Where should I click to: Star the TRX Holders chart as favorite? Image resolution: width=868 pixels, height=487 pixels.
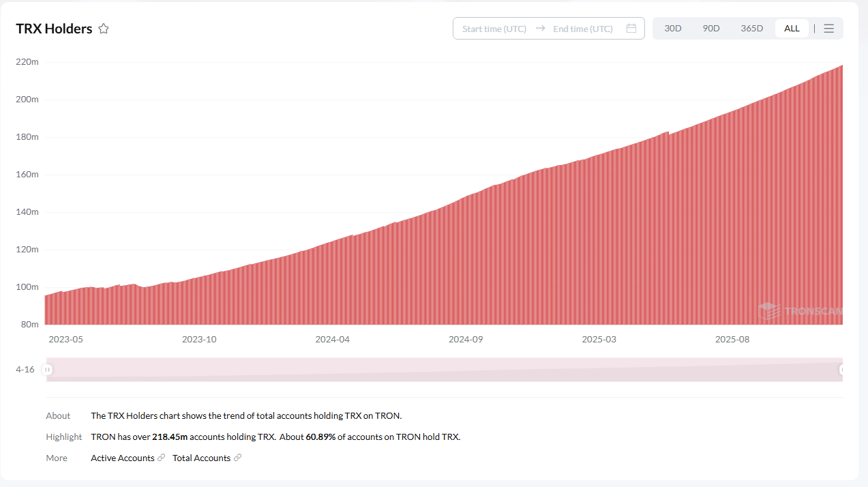click(104, 29)
